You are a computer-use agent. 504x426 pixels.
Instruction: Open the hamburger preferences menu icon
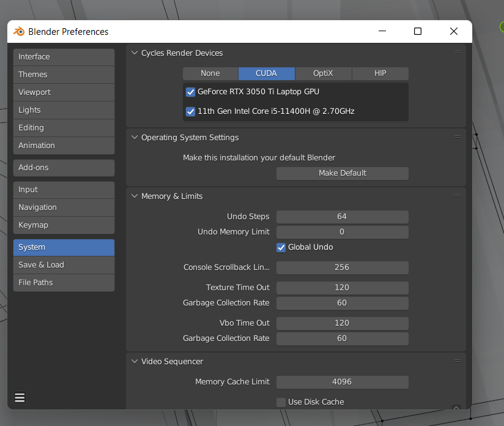20,398
